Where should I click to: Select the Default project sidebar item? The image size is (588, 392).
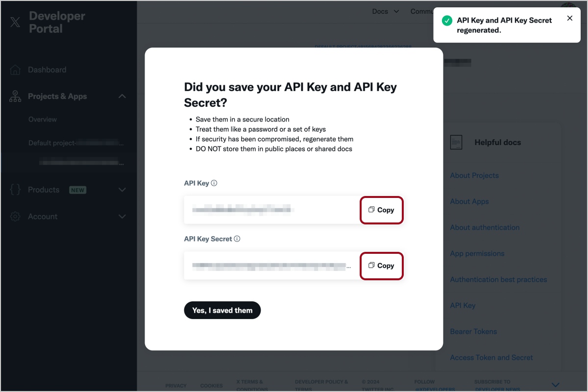tap(76, 143)
